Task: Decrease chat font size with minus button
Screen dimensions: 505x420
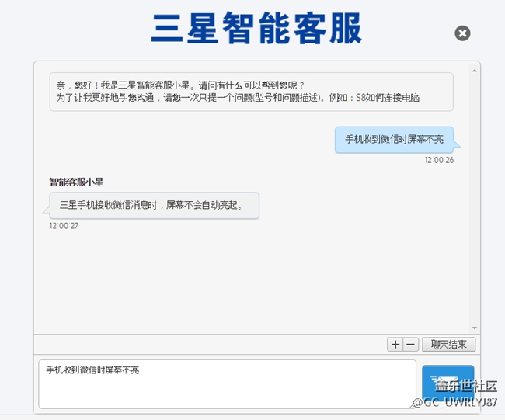Action: coord(411,345)
